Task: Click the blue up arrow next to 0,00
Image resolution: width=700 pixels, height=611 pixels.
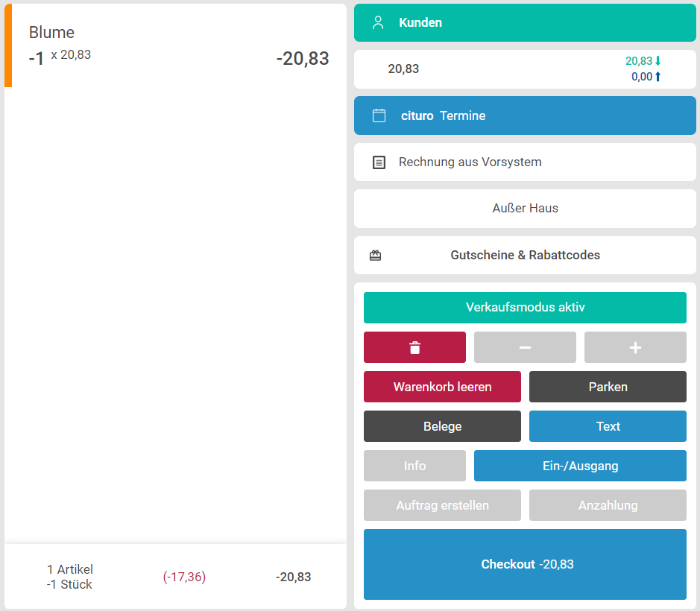Action: [x=658, y=76]
